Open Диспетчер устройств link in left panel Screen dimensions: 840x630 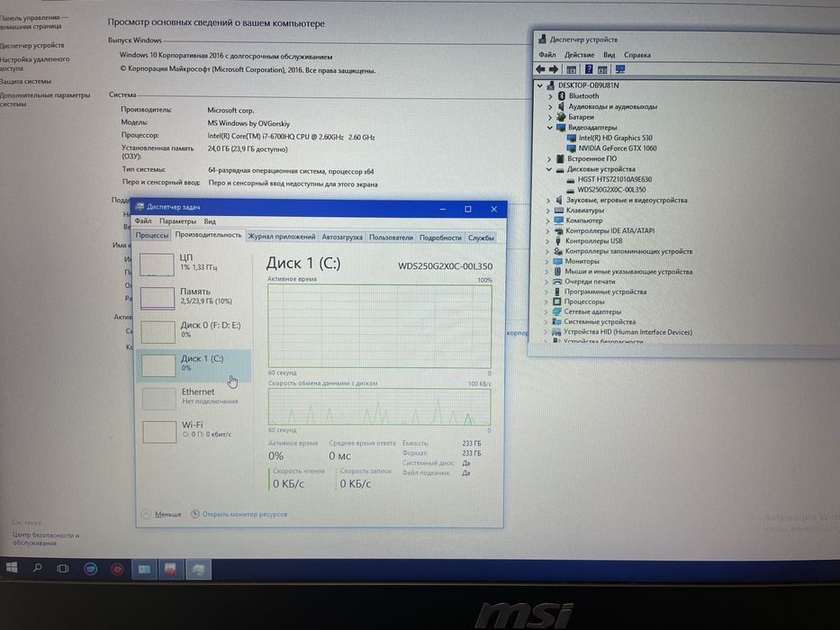[32, 46]
